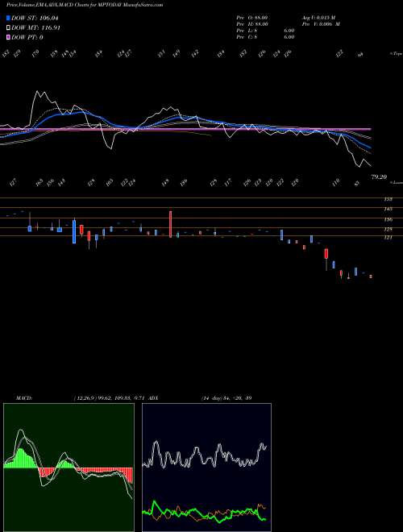Click the tall red candlestick in the price chart
403x532 pixels.
pos(170,224)
